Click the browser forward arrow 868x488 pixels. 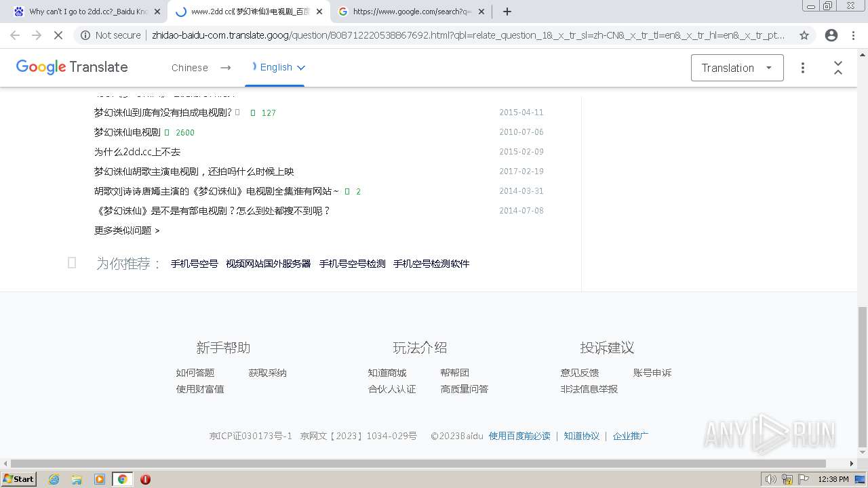(x=37, y=35)
